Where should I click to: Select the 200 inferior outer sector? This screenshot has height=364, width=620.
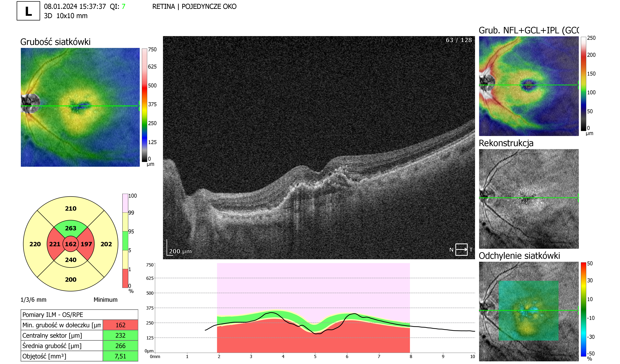pos(71,279)
